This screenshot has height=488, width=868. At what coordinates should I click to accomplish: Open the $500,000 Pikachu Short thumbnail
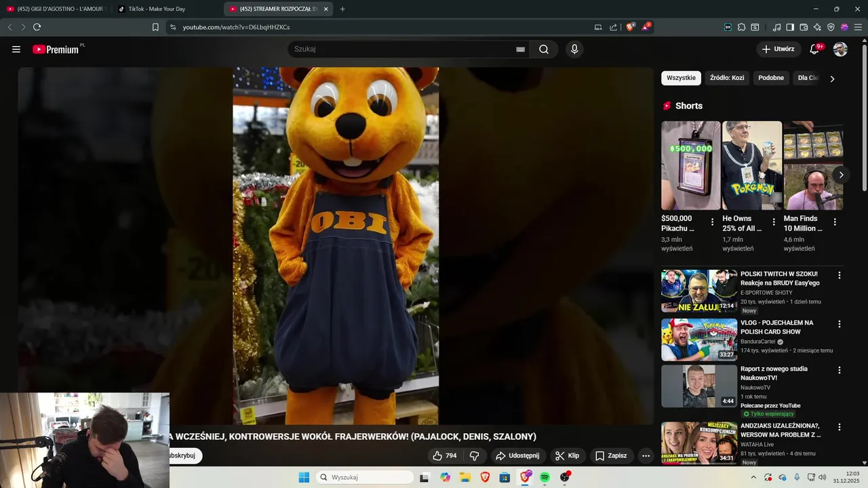[x=691, y=165]
